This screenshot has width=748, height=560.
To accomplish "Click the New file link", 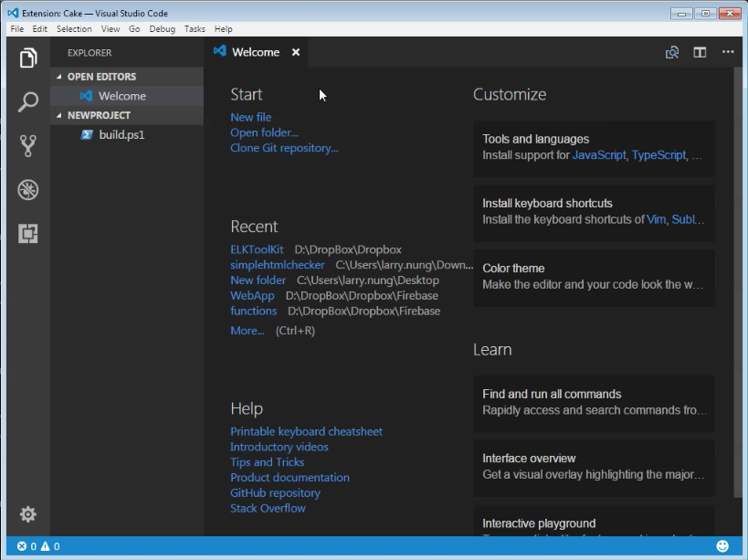I will click(x=250, y=117).
